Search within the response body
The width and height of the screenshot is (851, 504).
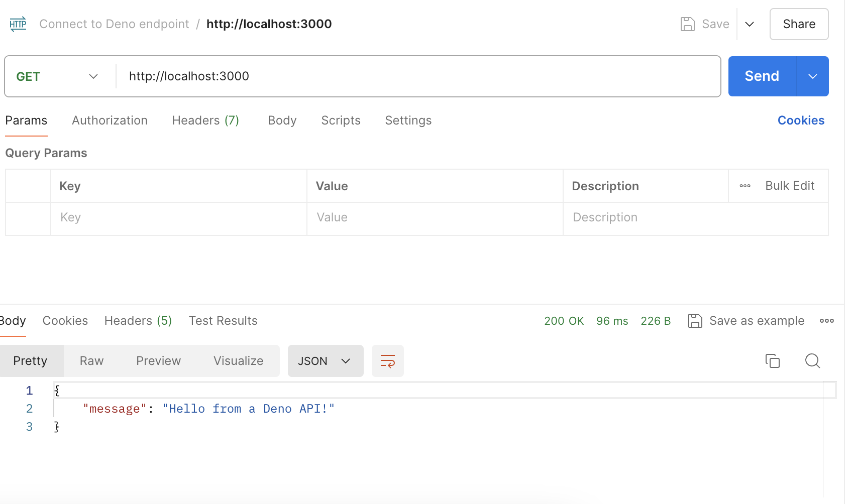click(x=812, y=360)
